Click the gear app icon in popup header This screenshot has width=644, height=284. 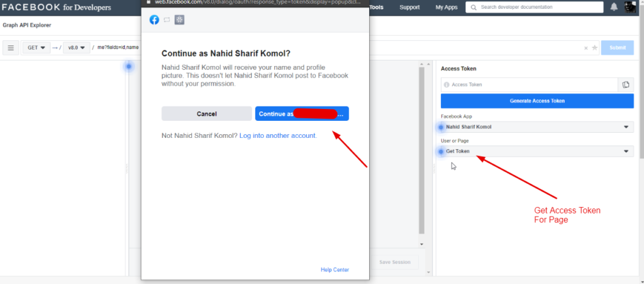click(x=179, y=20)
